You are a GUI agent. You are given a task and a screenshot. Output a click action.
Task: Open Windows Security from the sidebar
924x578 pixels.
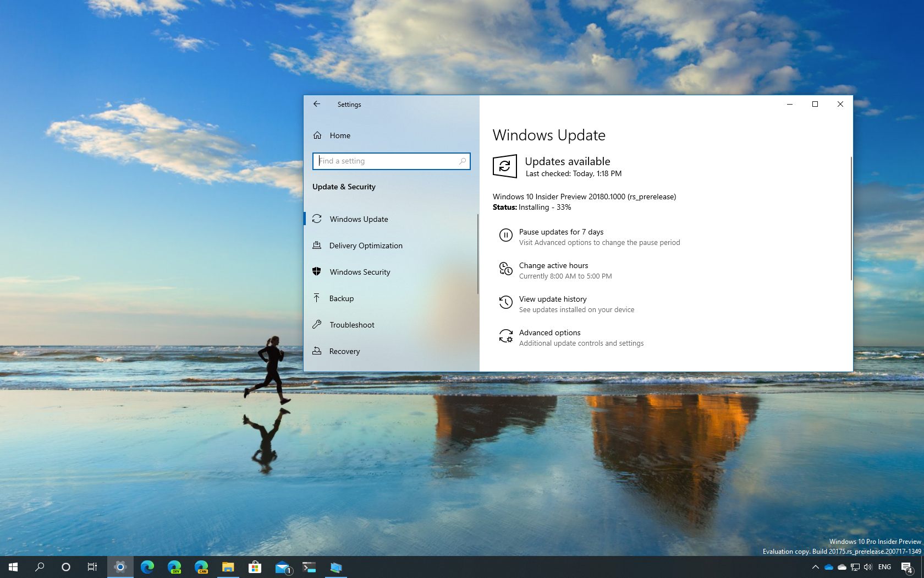(359, 272)
